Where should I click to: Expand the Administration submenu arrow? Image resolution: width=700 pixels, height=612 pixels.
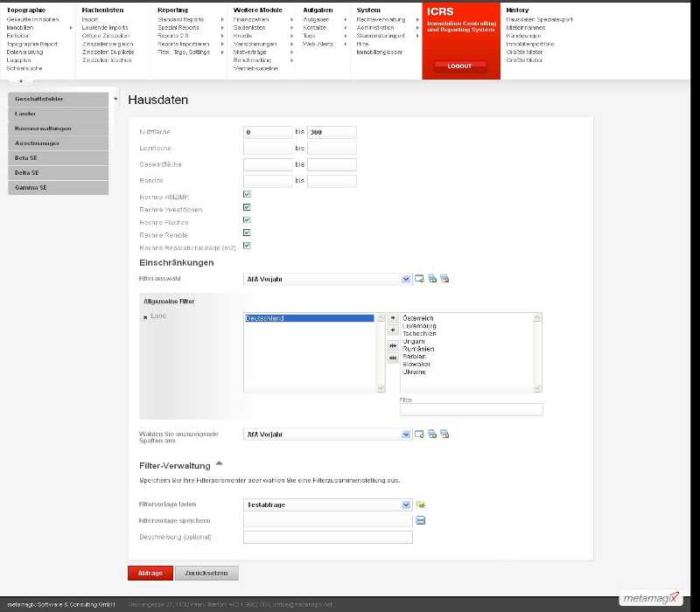[x=417, y=28]
